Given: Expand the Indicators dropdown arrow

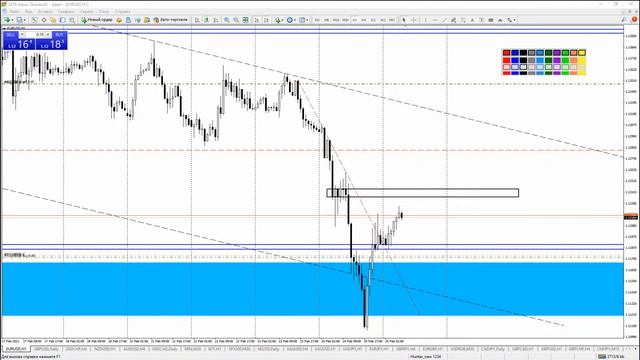Looking at the screenshot, I should coord(282,20).
